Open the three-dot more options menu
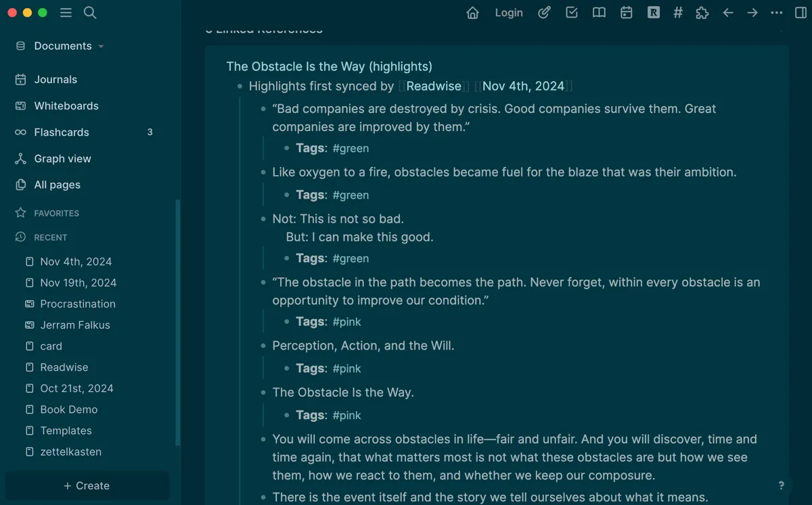Viewport: 812px width, 505px height. 776,13
